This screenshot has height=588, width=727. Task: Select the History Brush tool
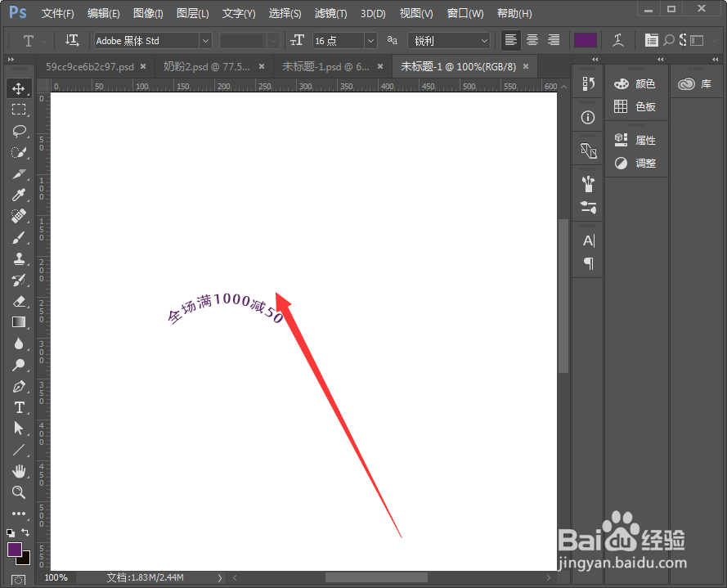[x=19, y=280]
